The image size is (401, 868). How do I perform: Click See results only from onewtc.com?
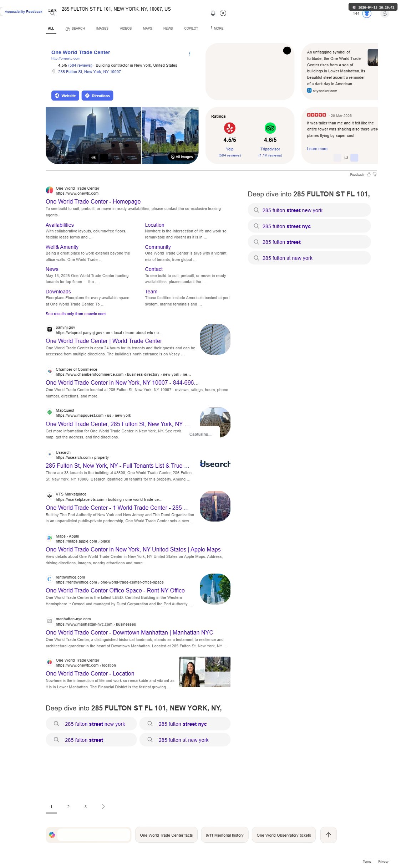pos(76,314)
